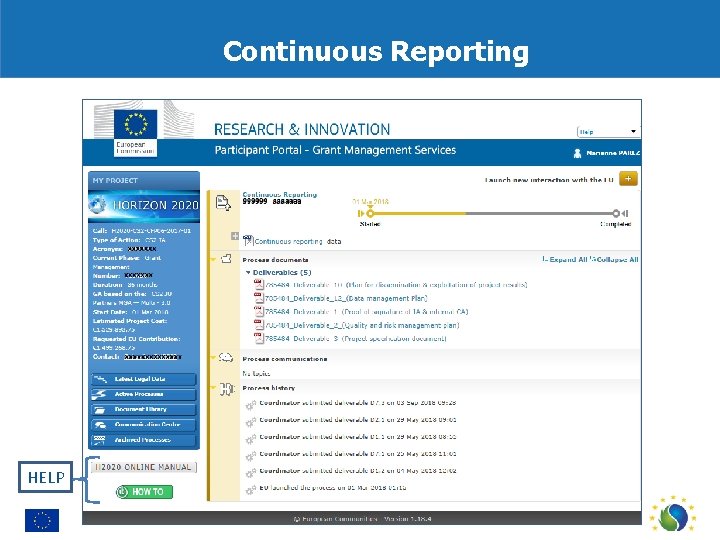Viewport: 720px width, 540px height.
Task: Select the 'Coordinator submitted deliverable' 03 Sep 2018 text
Action: [x=358, y=403]
